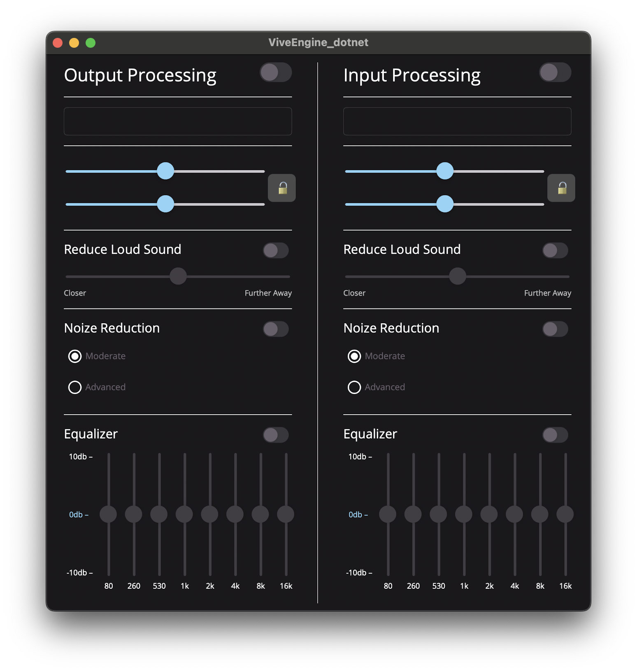Screen dimensions: 637x672
Task: Click the upper output volume slider handle
Action: (165, 171)
